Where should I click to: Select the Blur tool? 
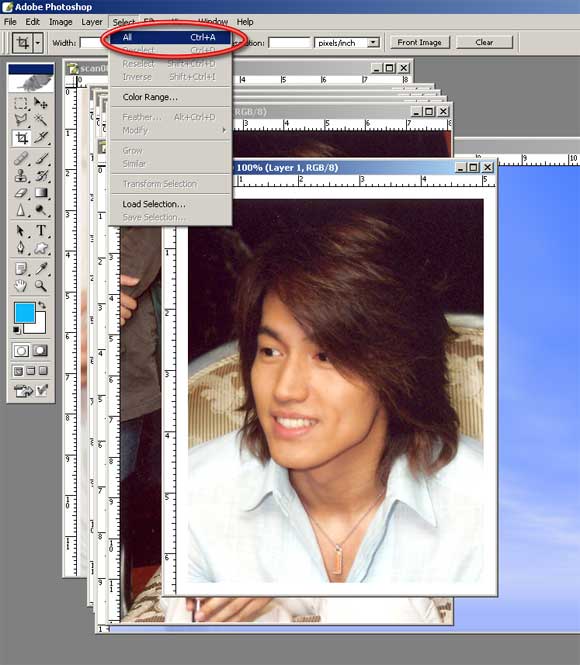click(20, 210)
